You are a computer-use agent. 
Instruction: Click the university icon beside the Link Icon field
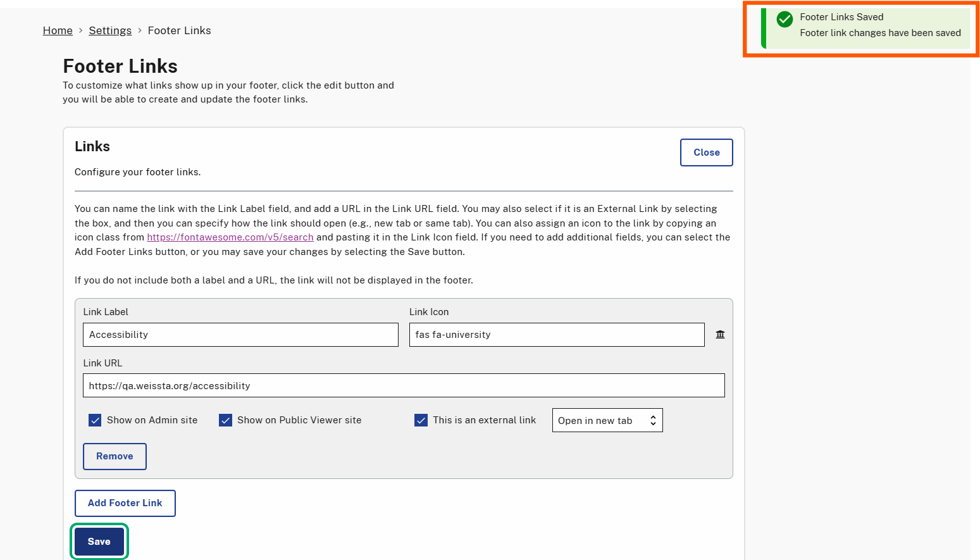(720, 334)
